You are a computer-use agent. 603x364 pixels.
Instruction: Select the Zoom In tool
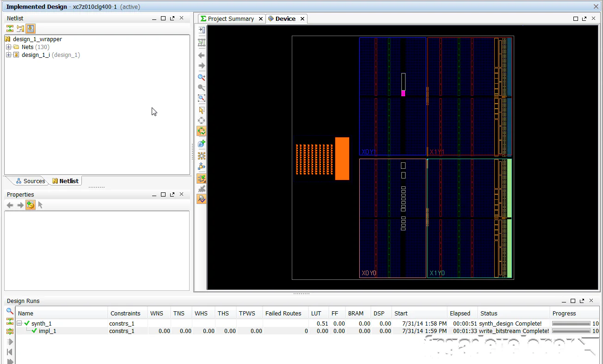pos(201,77)
